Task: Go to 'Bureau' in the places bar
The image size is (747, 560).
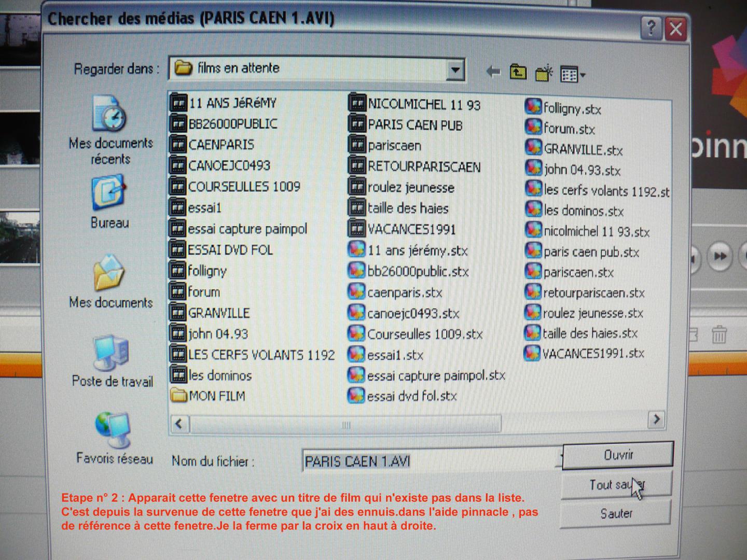Action: [109, 202]
